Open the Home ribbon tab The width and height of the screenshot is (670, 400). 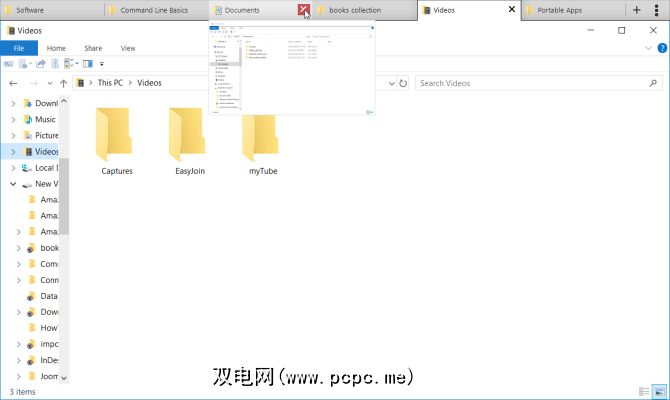tap(56, 48)
